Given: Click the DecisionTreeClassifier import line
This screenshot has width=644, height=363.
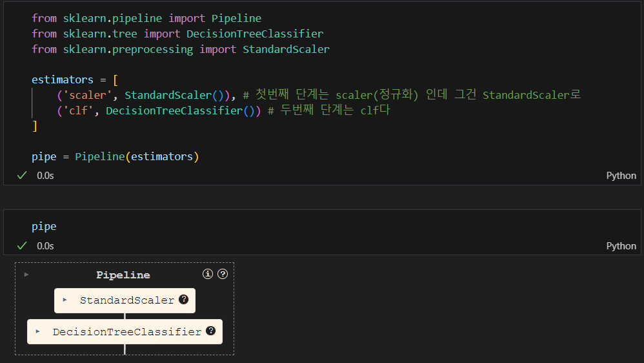Looking at the screenshot, I should point(177,34).
